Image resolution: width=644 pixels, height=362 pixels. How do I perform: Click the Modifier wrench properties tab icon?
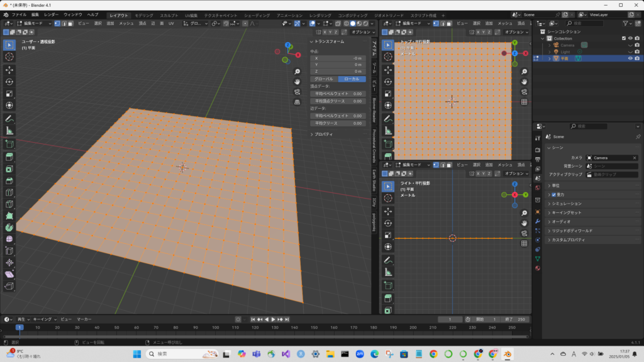coord(538,222)
